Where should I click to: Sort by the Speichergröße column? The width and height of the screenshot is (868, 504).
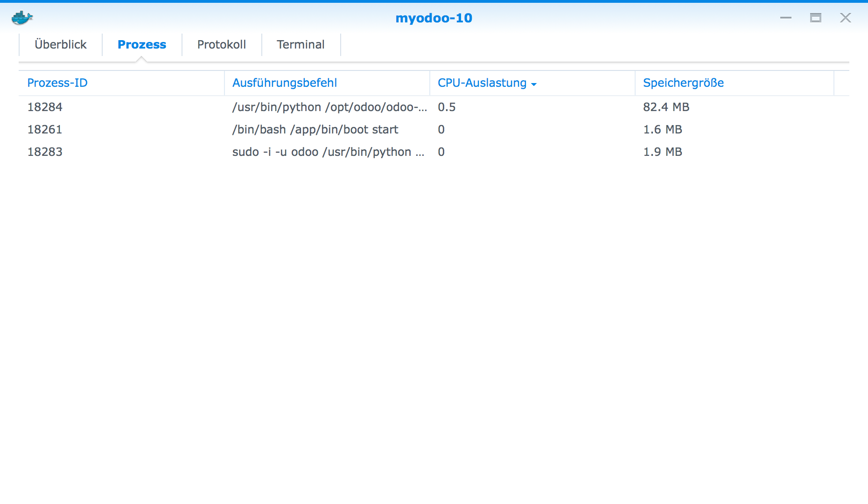[x=683, y=83]
